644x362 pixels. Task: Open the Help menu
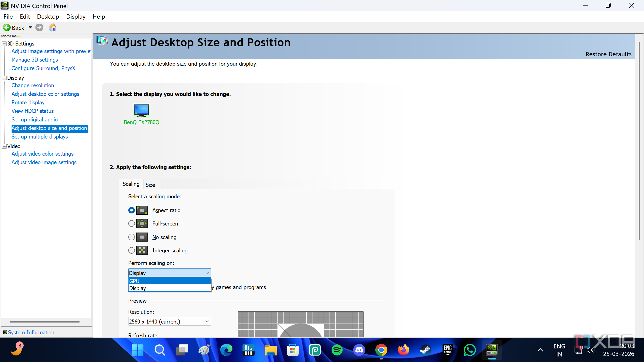(99, 17)
